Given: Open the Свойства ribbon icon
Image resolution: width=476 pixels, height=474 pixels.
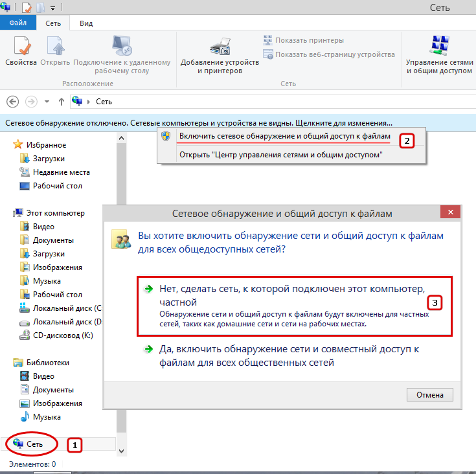Looking at the screenshot, I should 21,51.
